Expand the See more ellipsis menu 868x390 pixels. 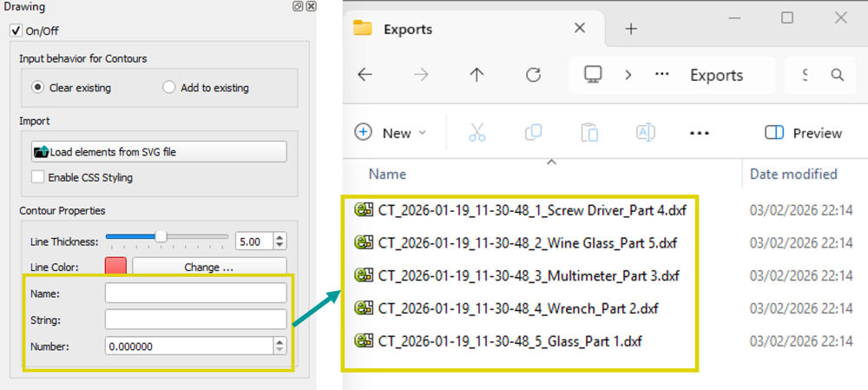click(700, 133)
